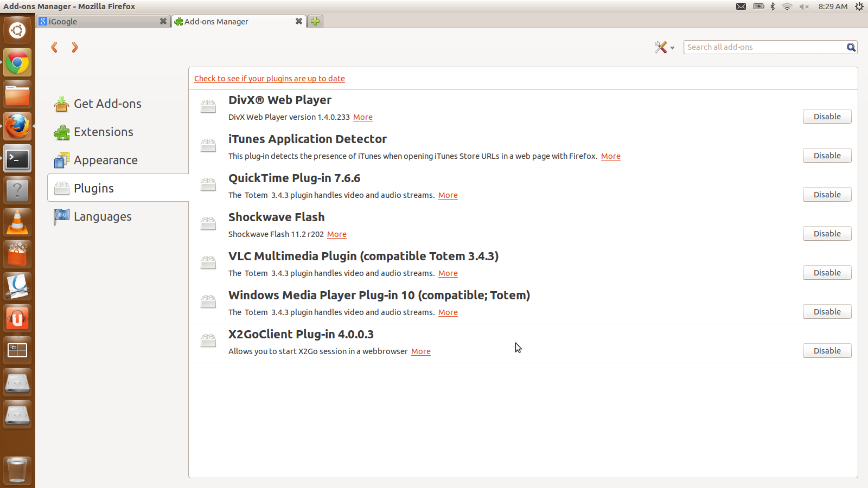Click iTunes Application Detector plugin icon
The image size is (868, 488).
point(208,145)
